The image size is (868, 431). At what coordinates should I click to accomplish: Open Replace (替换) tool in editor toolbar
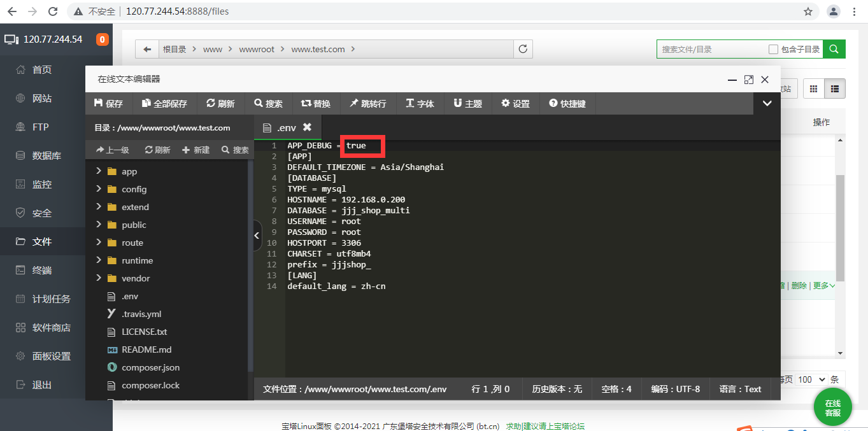click(315, 103)
